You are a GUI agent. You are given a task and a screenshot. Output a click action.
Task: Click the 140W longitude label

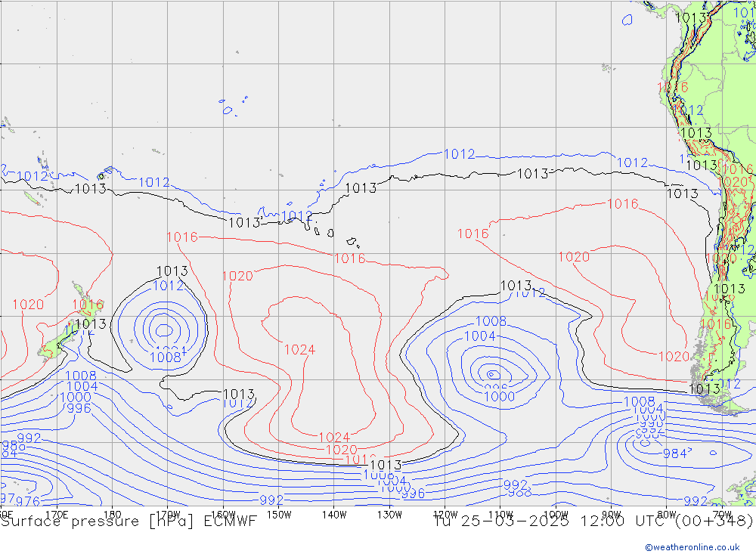(x=334, y=515)
